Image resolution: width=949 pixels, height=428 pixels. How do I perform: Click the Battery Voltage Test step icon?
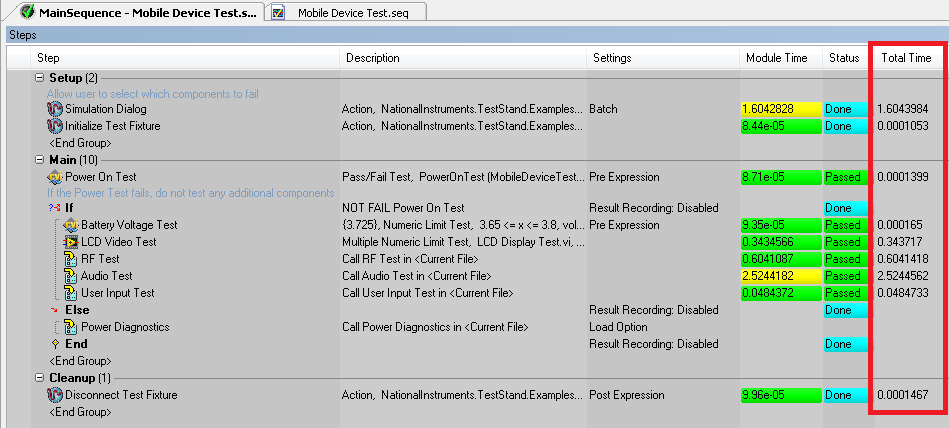coord(71,225)
